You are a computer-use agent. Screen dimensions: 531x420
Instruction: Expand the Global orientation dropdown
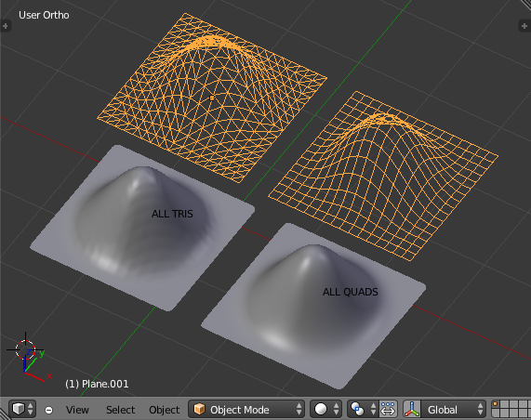point(454,409)
